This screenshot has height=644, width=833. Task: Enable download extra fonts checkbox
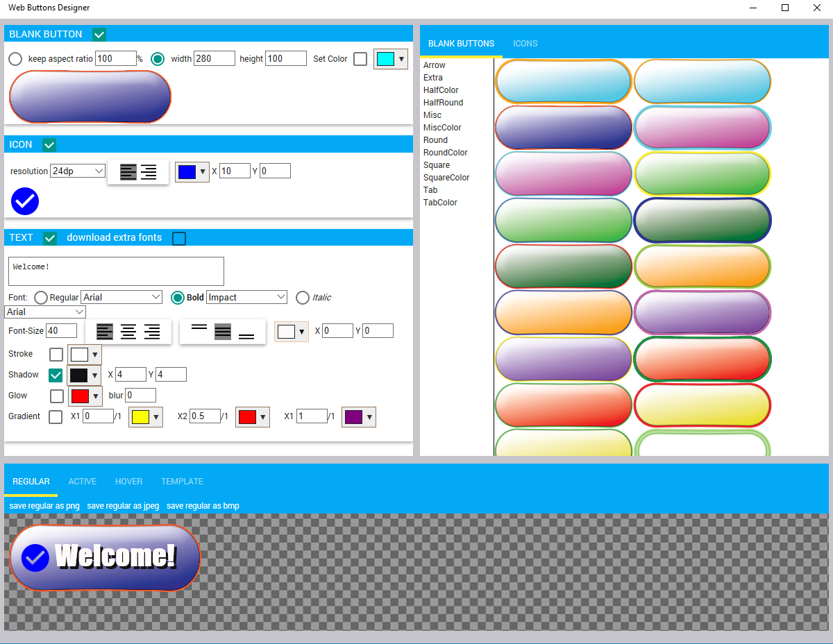pos(179,238)
